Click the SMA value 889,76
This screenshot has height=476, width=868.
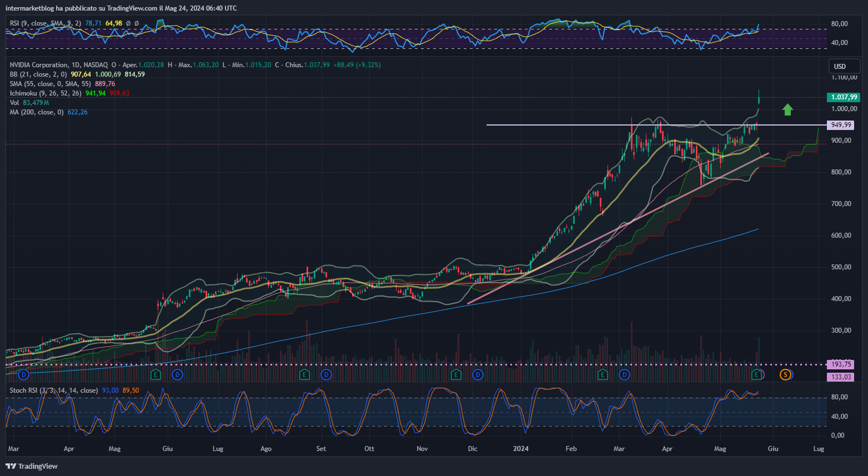[x=105, y=84]
